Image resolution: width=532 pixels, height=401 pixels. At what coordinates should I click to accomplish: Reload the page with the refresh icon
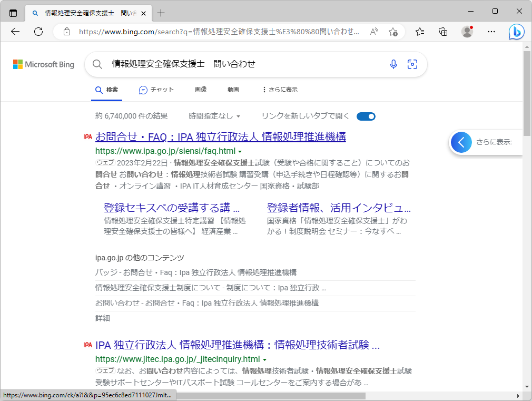(x=37, y=32)
